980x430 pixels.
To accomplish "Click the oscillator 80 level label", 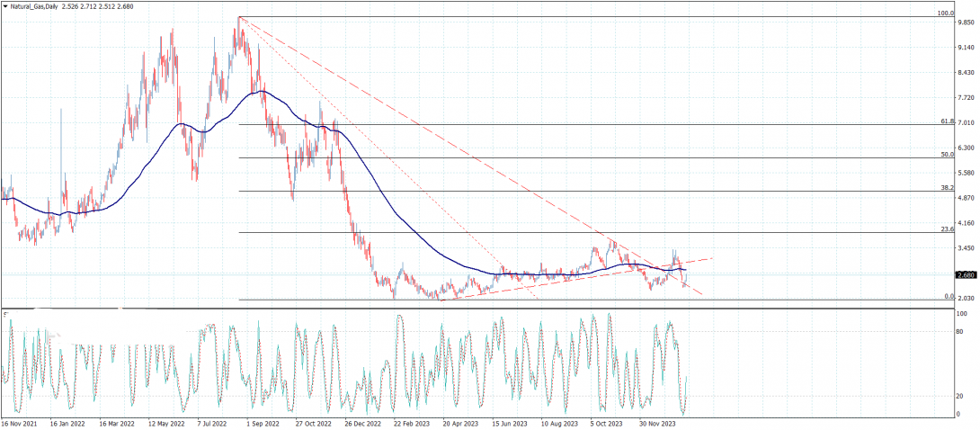I will coord(961,331).
